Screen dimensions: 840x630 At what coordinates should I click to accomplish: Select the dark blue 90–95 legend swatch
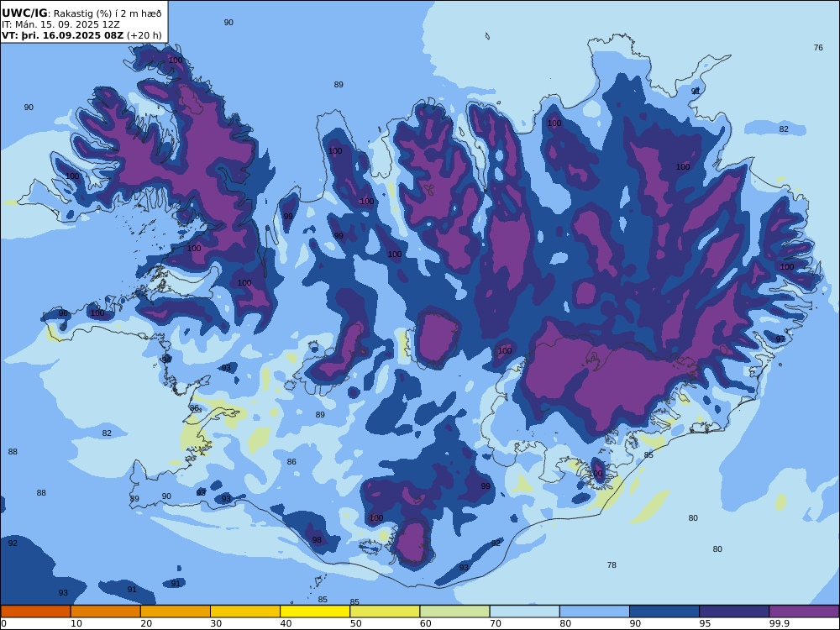[x=664, y=612]
